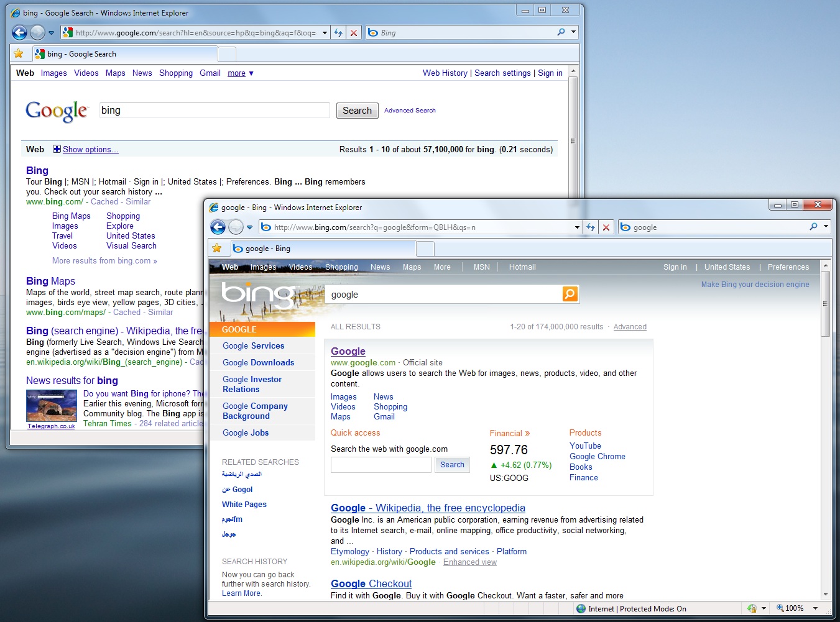Click Advanced Search link on Google
This screenshot has width=840, height=622.
coord(410,111)
